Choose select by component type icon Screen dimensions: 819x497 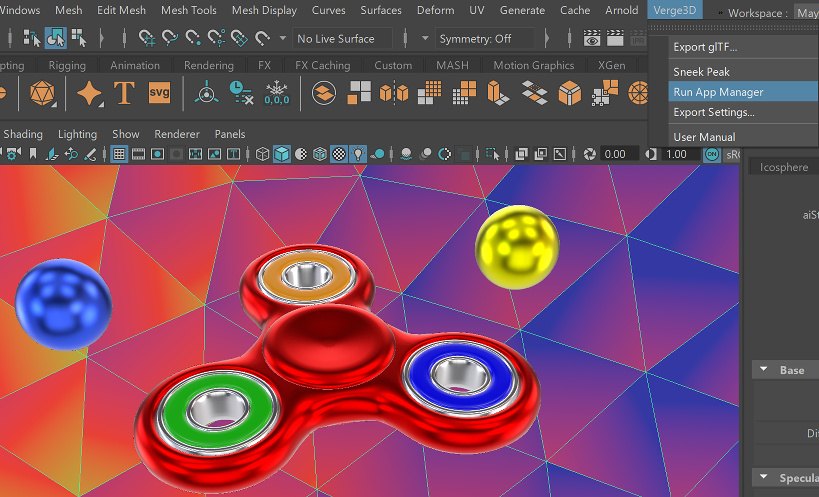click(79, 38)
